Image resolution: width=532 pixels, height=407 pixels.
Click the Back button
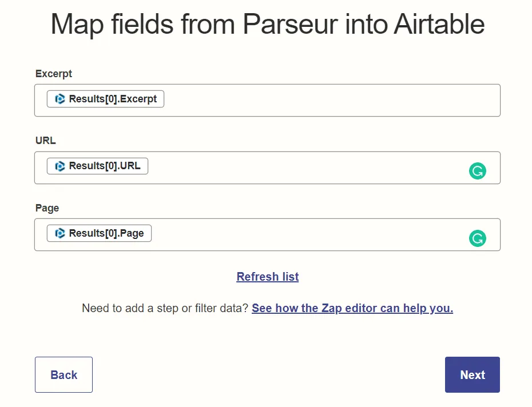click(x=63, y=374)
